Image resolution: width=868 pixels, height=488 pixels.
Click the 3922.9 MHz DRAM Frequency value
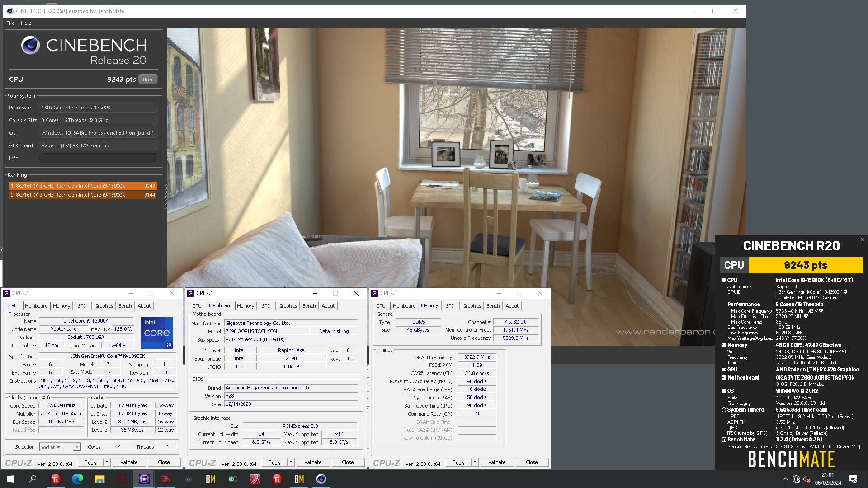click(477, 357)
